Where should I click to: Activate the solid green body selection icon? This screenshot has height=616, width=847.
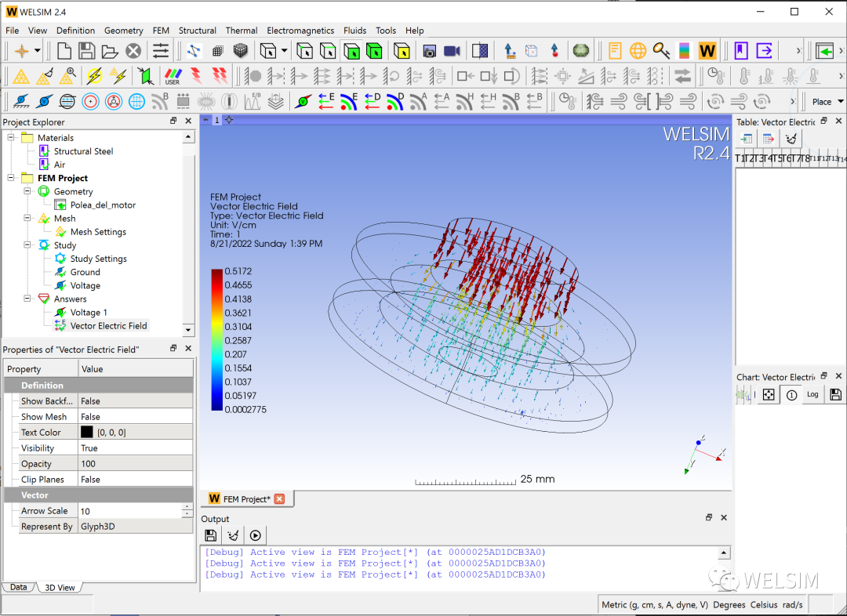[374, 51]
